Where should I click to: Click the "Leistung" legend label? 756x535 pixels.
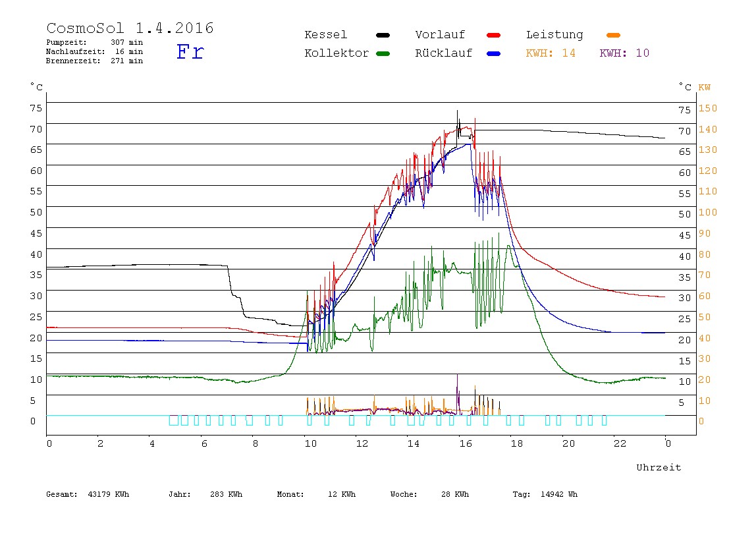(554, 35)
